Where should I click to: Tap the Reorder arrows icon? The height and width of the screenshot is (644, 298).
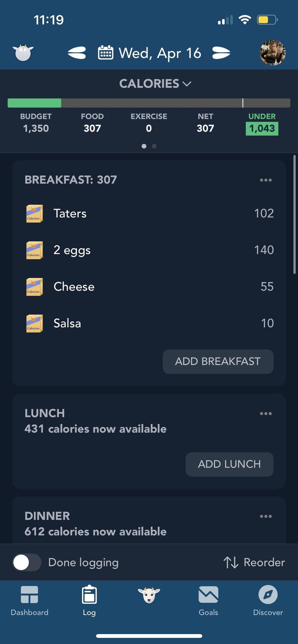231,562
